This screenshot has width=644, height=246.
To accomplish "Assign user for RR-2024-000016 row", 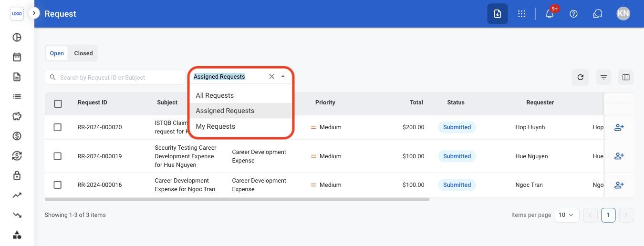I will click(619, 185).
